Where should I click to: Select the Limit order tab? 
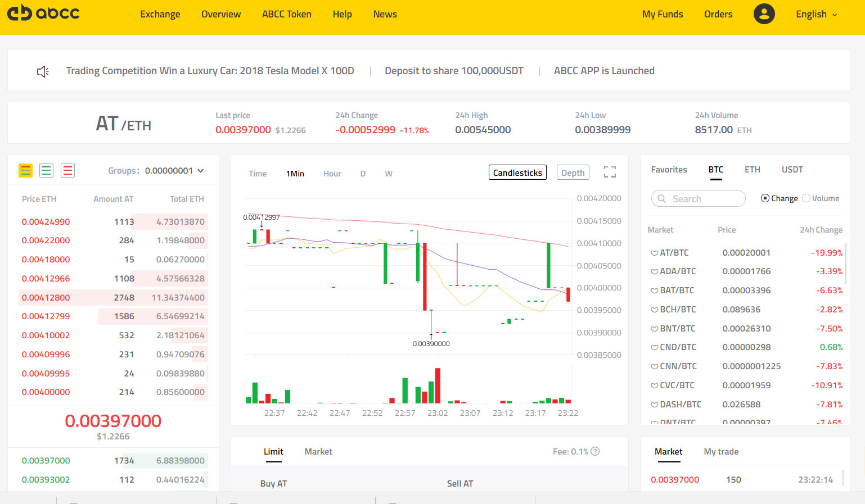click(x=273, y=452)
